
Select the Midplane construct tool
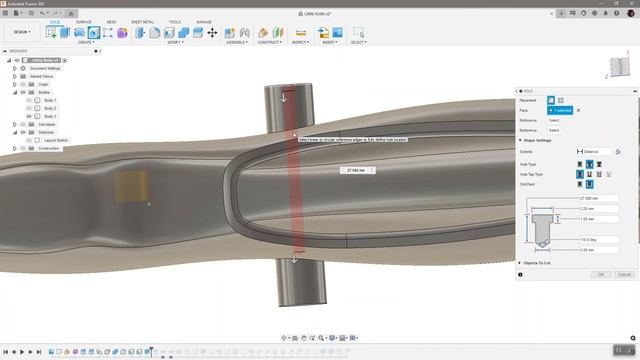click(x=278, y=32)
